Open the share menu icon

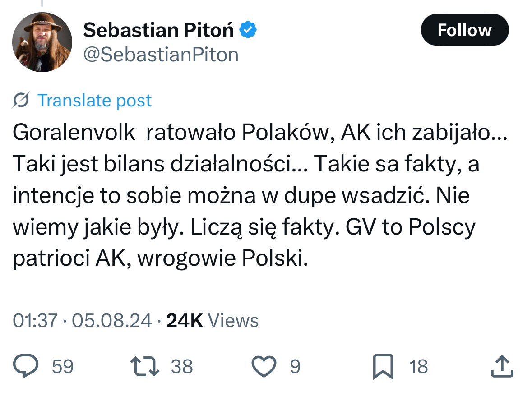(502, 366)
